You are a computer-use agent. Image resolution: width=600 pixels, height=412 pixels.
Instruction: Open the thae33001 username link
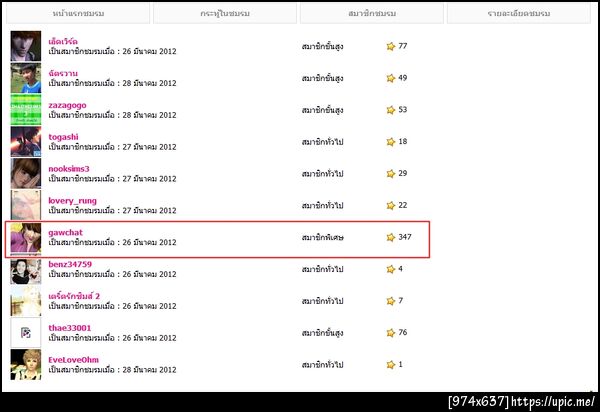[x=70, y=328]
